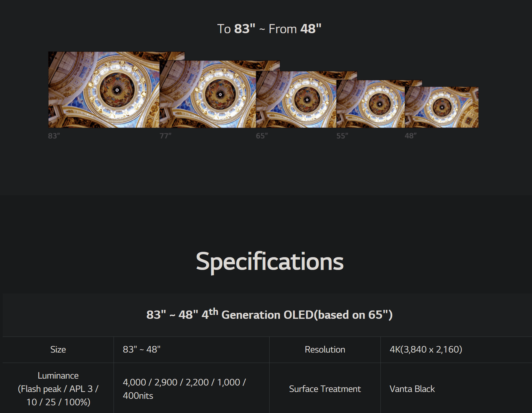Click the Resolution label cell
The height and width of the screenshot is (413, 532).
tap(325, 350)
